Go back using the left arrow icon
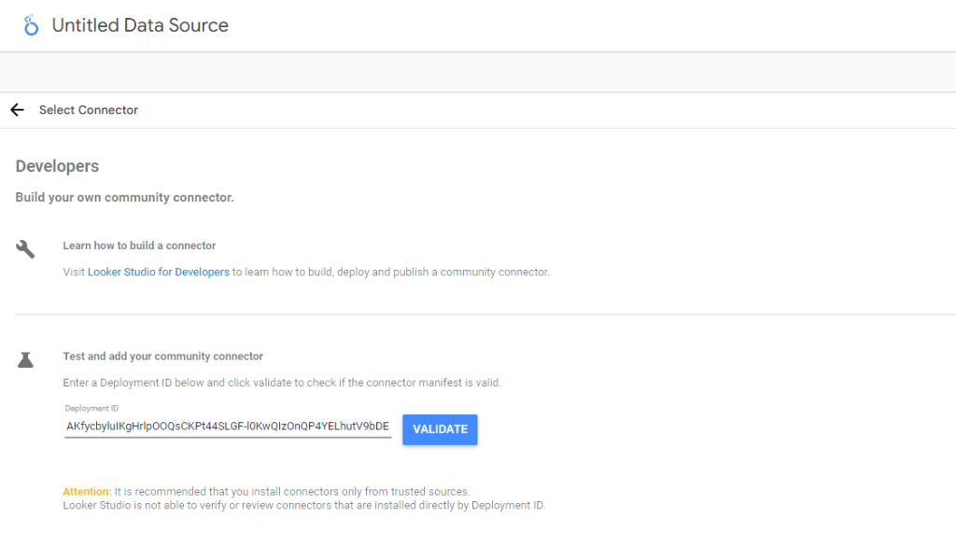956x560 pixels. [17, 110]
